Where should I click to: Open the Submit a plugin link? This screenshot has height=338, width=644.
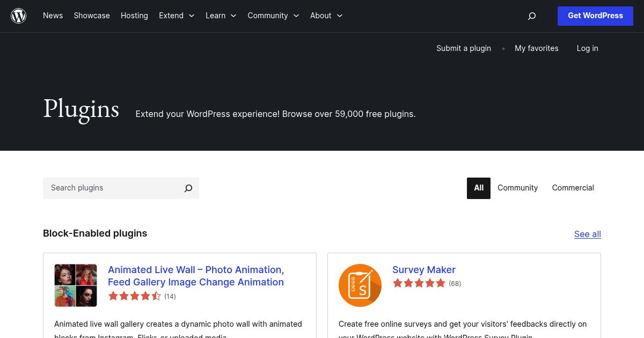[x=464, y=48]
